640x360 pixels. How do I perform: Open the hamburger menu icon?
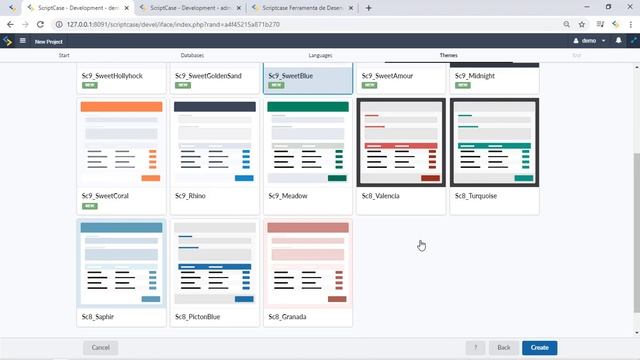23,41
